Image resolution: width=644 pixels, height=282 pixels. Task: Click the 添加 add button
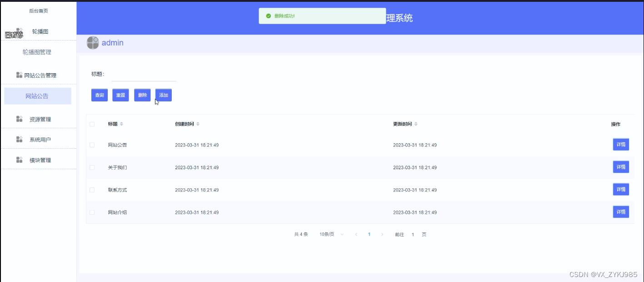[164, 95]
